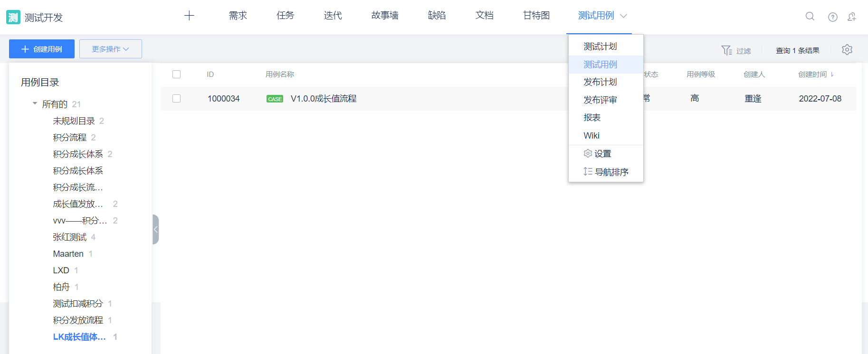Screen dimensions: 868x354
Task: Select LXD folder
Action: point(61,270)
